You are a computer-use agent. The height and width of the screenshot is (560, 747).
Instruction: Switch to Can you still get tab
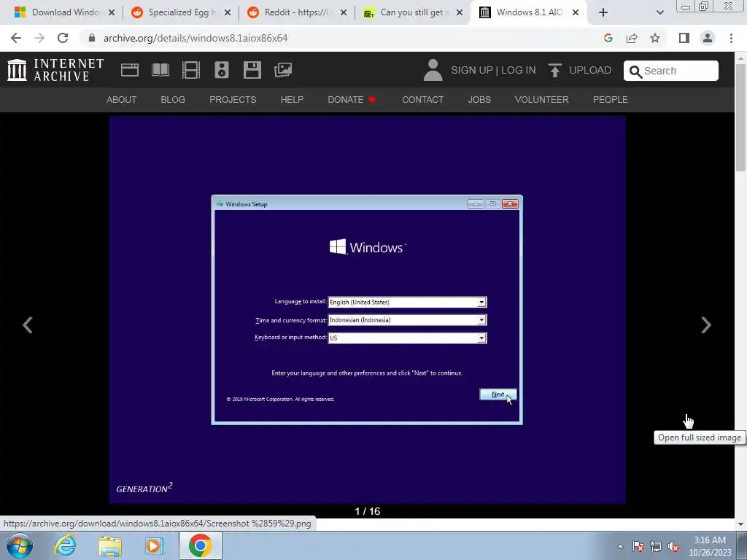[414, 12]
